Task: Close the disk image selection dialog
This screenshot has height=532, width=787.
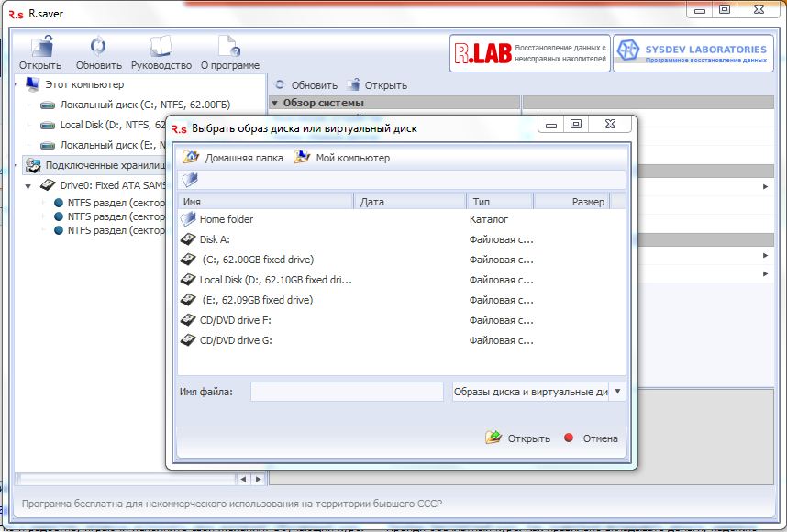Action: tap(610, 124)
